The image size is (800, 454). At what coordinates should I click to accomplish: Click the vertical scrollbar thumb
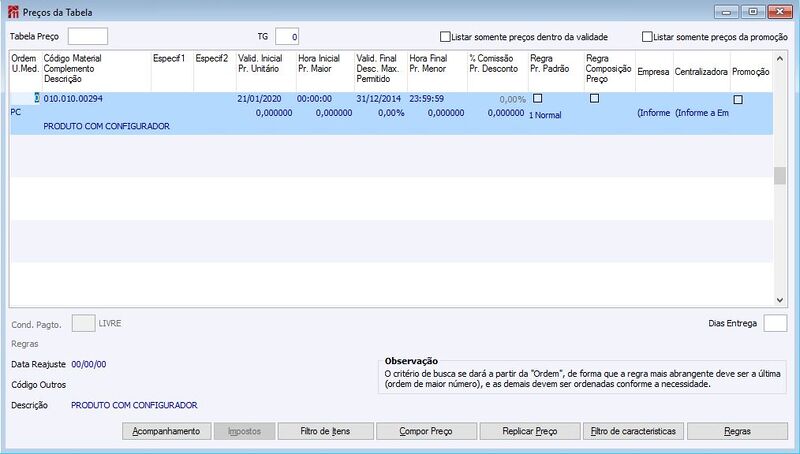[x=780, y=175]
